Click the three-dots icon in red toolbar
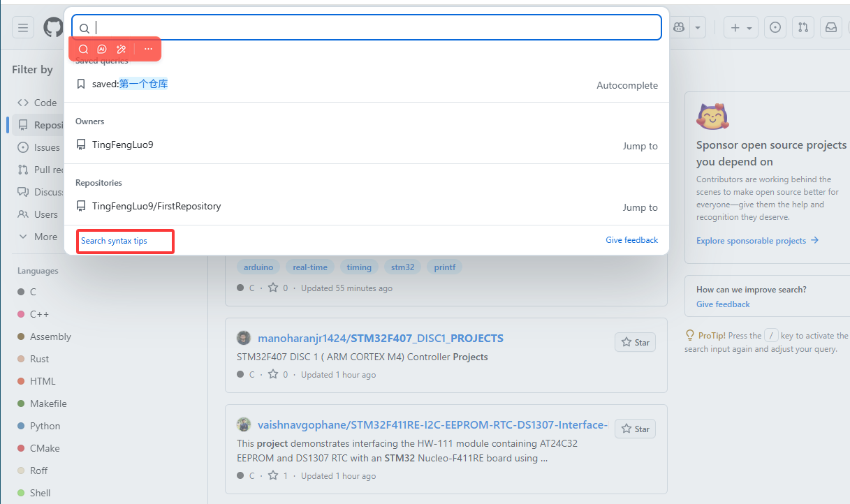Viewport: 850px width, 504px height. pos(148,49)
